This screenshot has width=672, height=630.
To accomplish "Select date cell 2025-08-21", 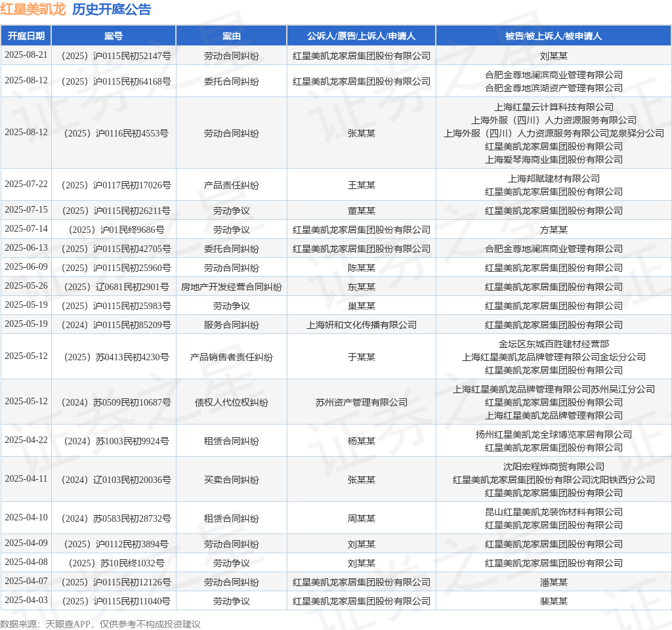I will [x=26, y=55].
